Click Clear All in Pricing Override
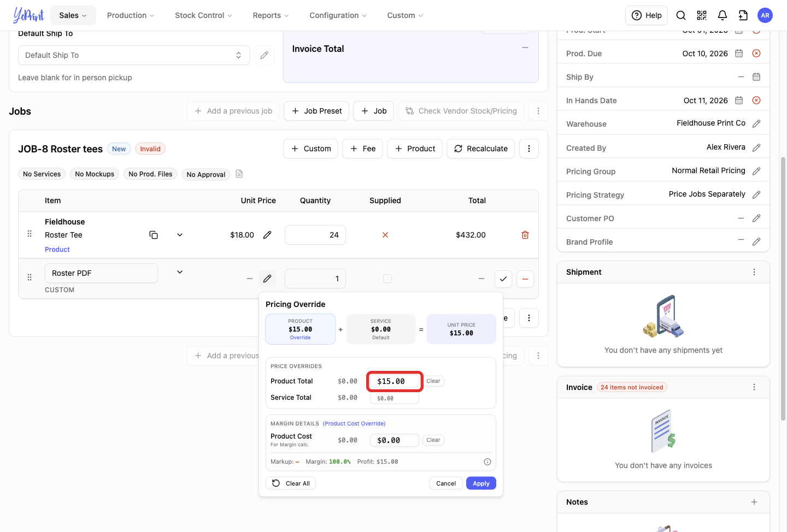 click(x=291, y=483)
